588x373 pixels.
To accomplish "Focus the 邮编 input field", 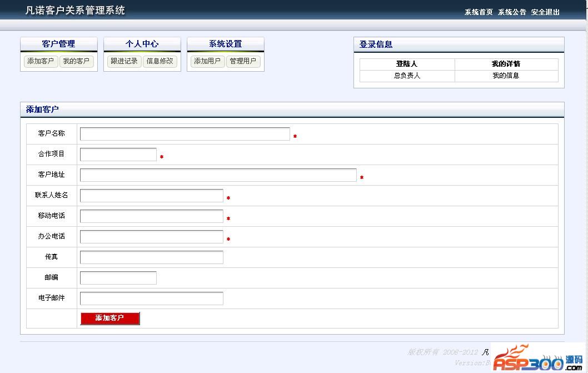I will (118, 278).
